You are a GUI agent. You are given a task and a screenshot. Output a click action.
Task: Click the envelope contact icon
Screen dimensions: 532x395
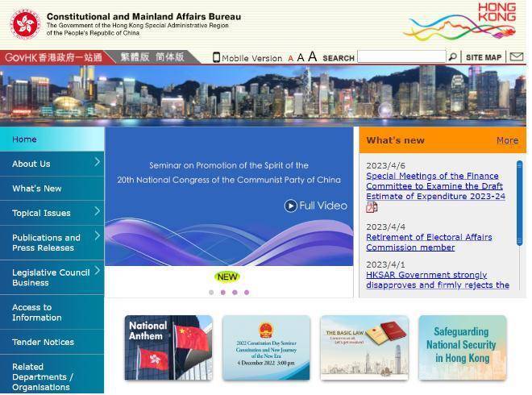[x=517, y=56]
